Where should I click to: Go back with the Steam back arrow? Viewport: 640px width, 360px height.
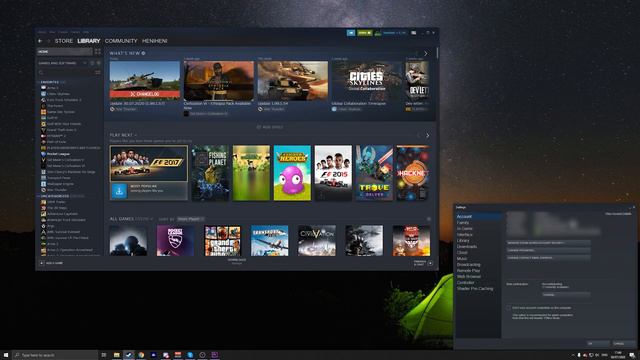coord(40,41)
